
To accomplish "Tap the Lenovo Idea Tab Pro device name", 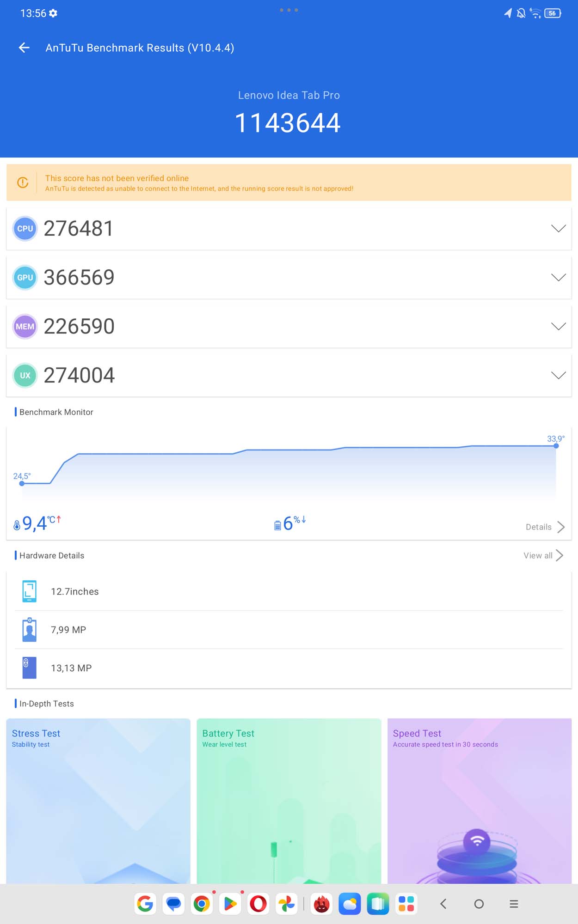I will coord(289,95).
